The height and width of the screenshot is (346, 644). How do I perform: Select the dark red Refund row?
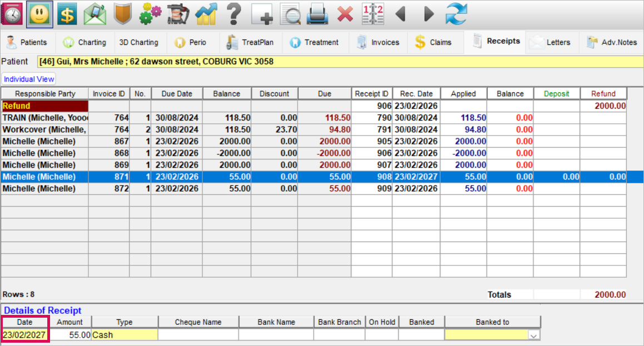(x=44, y=106)
